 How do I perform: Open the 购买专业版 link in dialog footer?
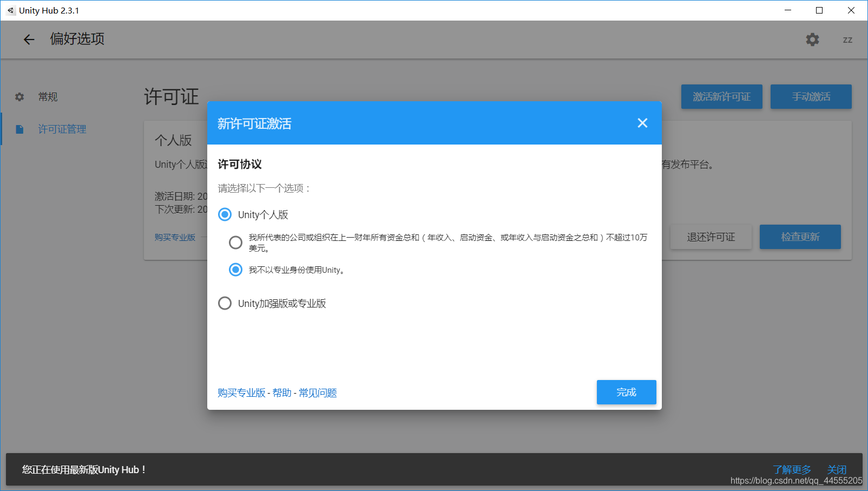point(241,393)
